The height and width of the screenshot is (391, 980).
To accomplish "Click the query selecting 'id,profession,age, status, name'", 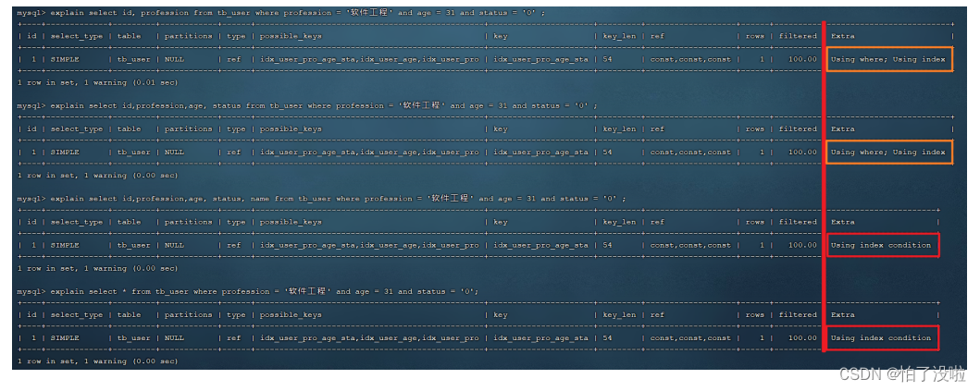I will point(338,199).
